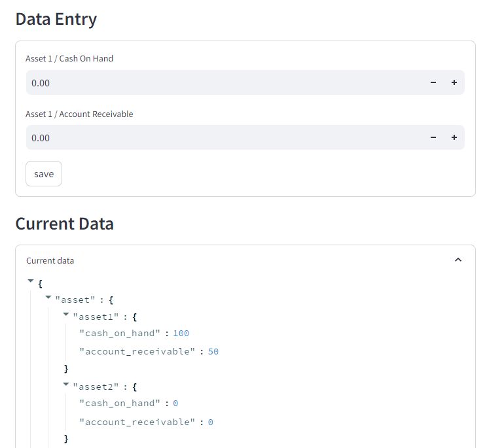This screenshot has height=448, width=485.
Task: Increase Cash On Hand with plus icon
Action: [x=454, y=82]
